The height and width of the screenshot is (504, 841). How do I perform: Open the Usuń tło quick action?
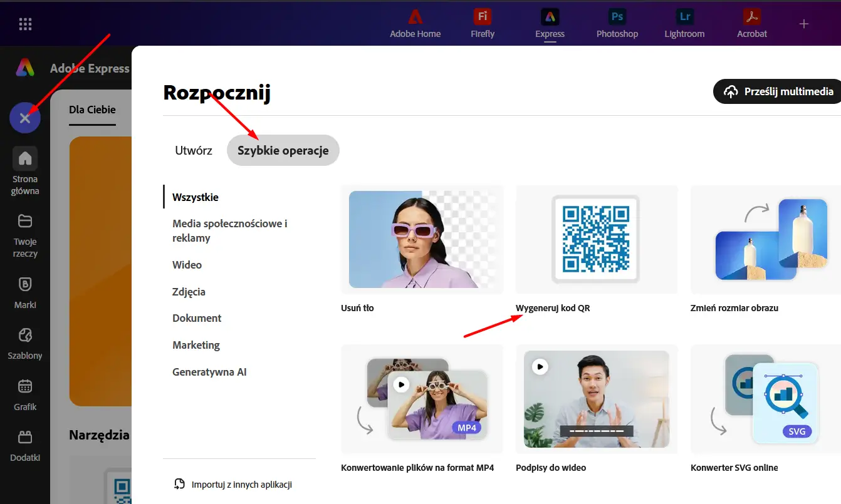point(422,239)
